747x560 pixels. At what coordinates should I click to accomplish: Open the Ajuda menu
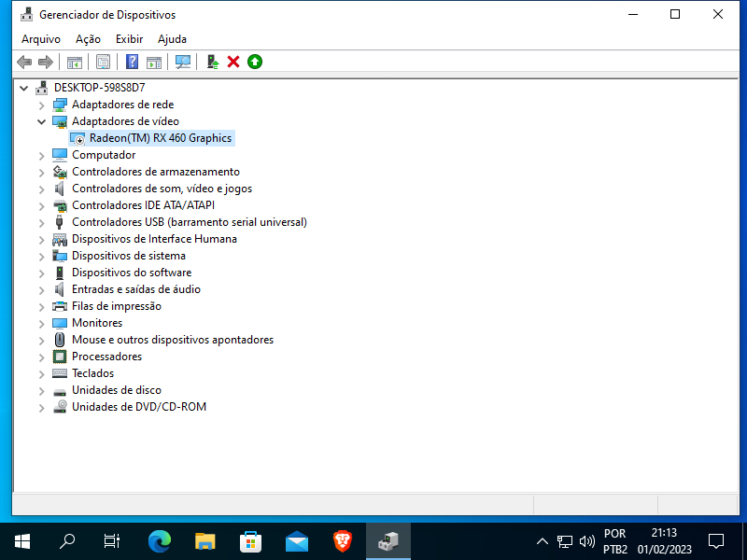[x=172, y=39]
